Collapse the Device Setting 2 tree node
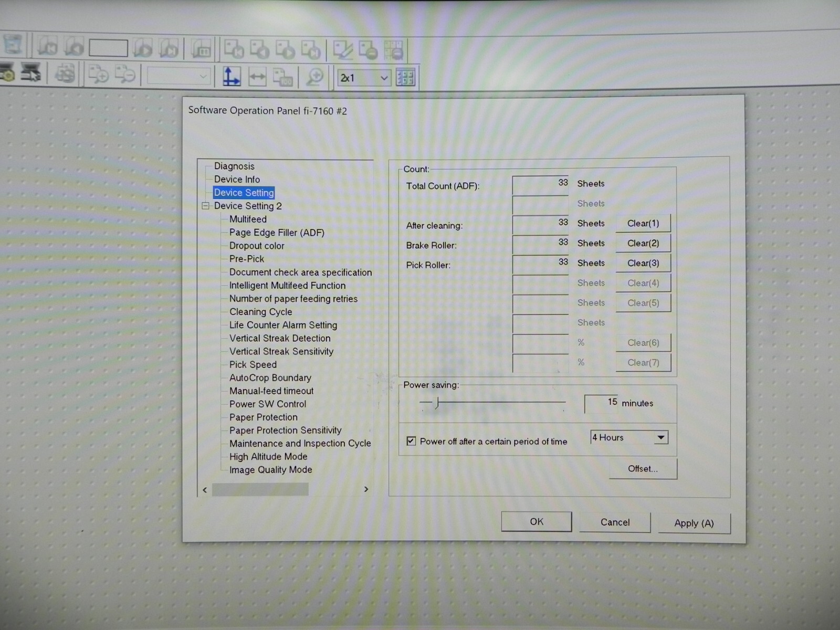This screenshot has width=840, height=630. (x=205, y=206)
